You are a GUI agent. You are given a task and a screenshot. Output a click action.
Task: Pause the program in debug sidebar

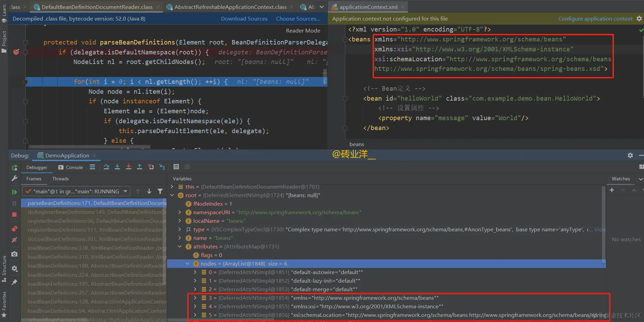(14, 203)
